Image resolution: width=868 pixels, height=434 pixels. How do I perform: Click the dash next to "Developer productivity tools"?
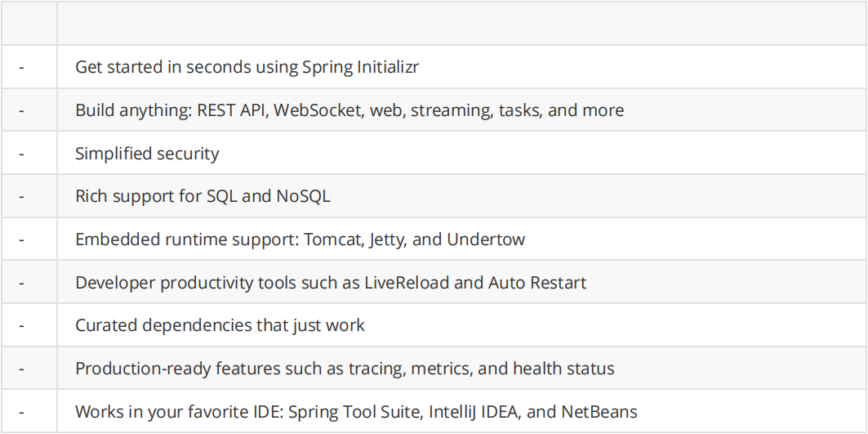pos(21,283)
